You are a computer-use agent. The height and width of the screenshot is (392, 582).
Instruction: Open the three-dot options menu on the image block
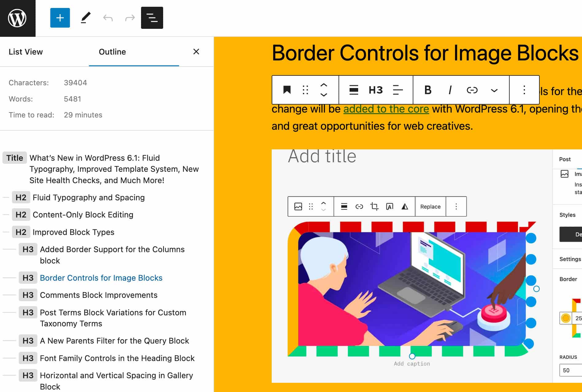(x=456, y=206)
